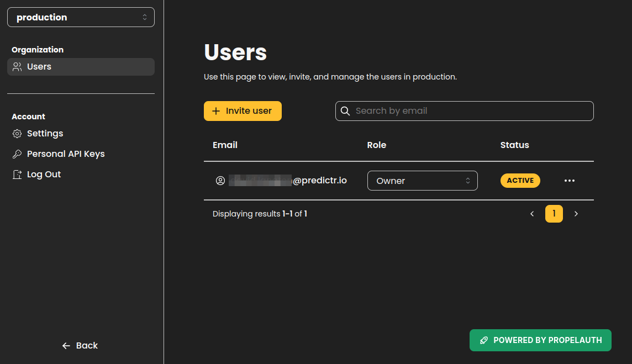Expand the Owner role dropdown

click(423, 181)
